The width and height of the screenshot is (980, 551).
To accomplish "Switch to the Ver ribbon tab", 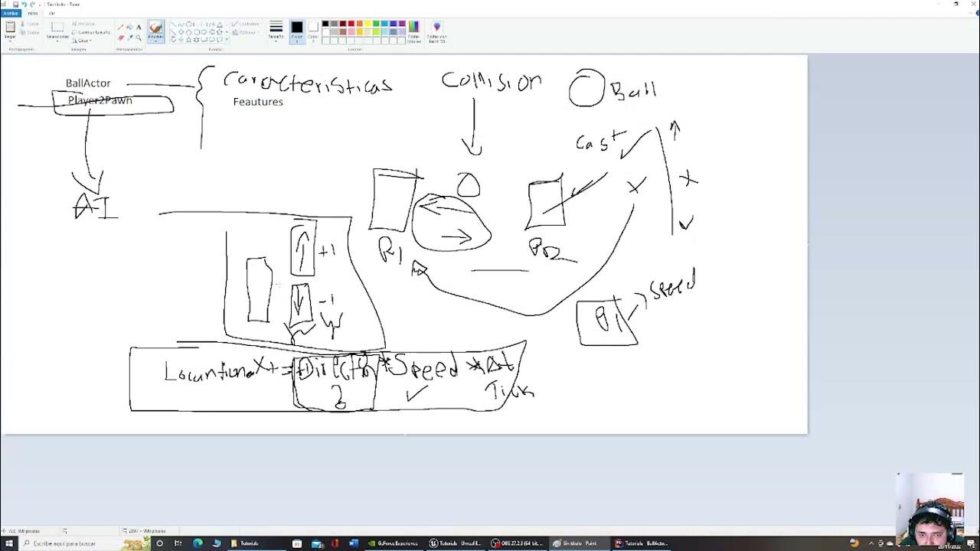I will click(52, 13).
